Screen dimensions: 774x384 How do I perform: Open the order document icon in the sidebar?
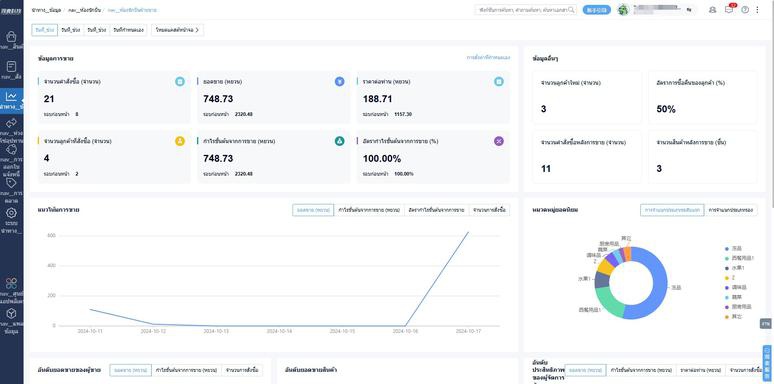click(11, 67)
